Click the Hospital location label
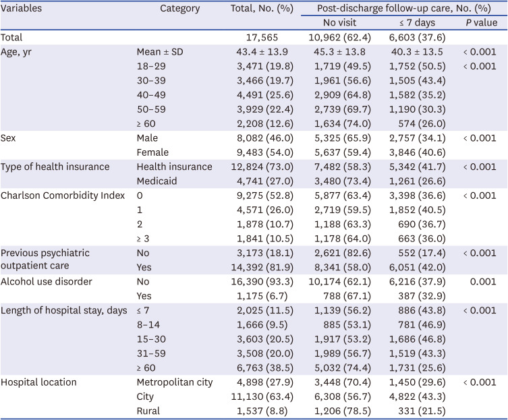 point(39,382)
